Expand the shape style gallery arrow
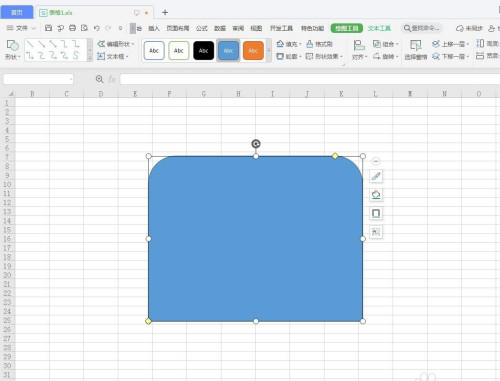Image resolution: width=500 pixels, height=381 pixels. click(269, 50)
